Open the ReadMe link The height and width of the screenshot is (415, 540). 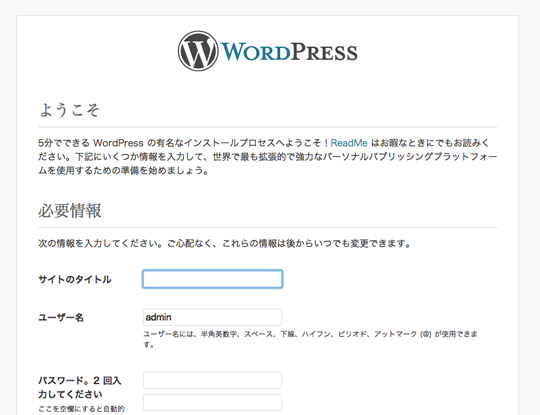pos(349,143)
